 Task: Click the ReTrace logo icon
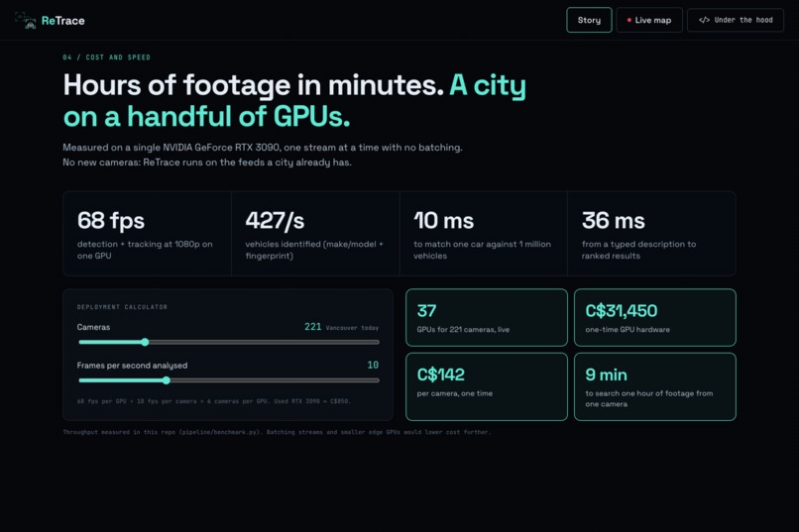pyautogui.click(x=26, y=21)
